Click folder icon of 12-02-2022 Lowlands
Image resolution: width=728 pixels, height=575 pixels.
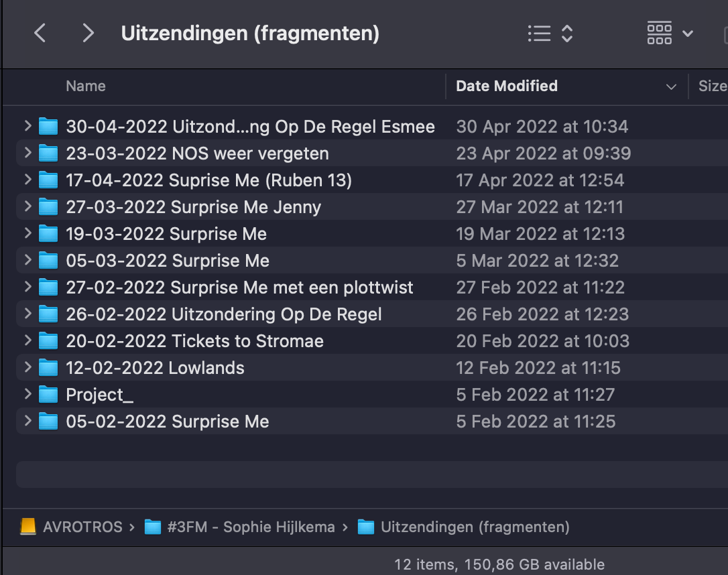click(48, 368)
